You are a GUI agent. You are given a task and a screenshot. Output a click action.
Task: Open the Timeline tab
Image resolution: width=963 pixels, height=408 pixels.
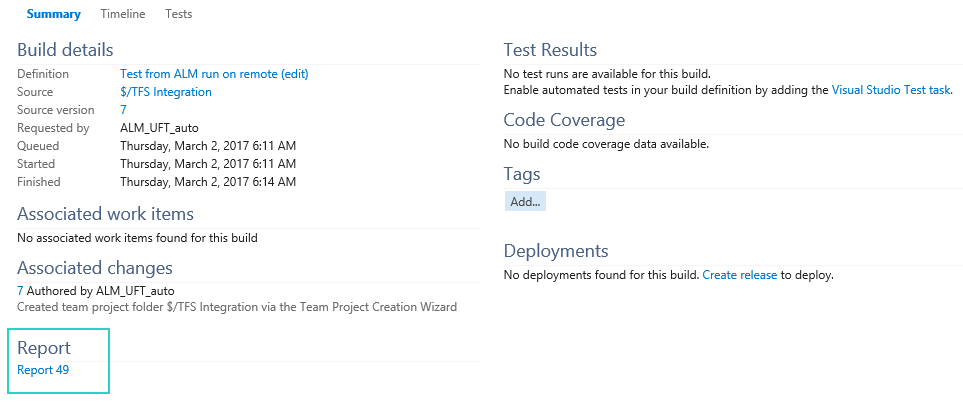[123, 14]
